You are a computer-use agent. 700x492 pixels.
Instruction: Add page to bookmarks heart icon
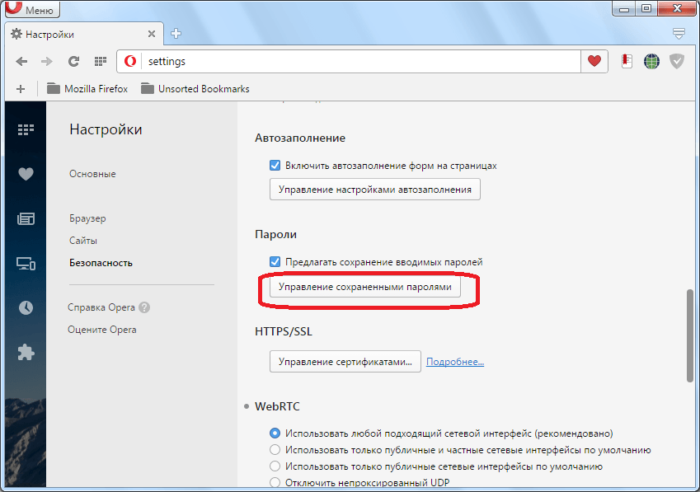click(594, 61)
